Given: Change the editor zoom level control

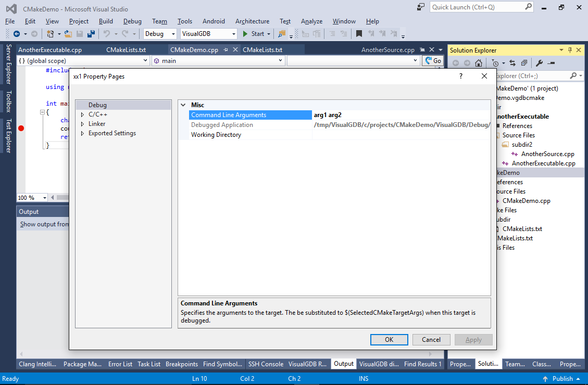Looking at the screenshot, I should (31, 197).
